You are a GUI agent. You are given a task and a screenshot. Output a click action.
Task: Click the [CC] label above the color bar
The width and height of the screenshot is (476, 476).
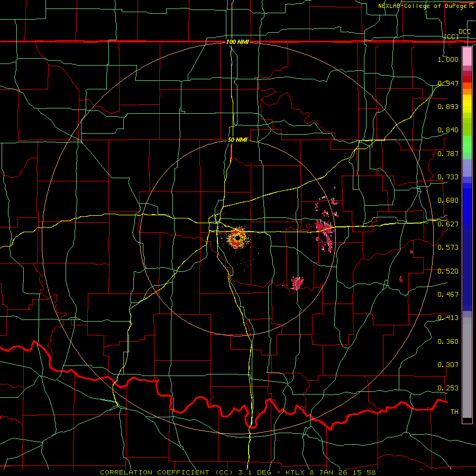click(452, 36)
